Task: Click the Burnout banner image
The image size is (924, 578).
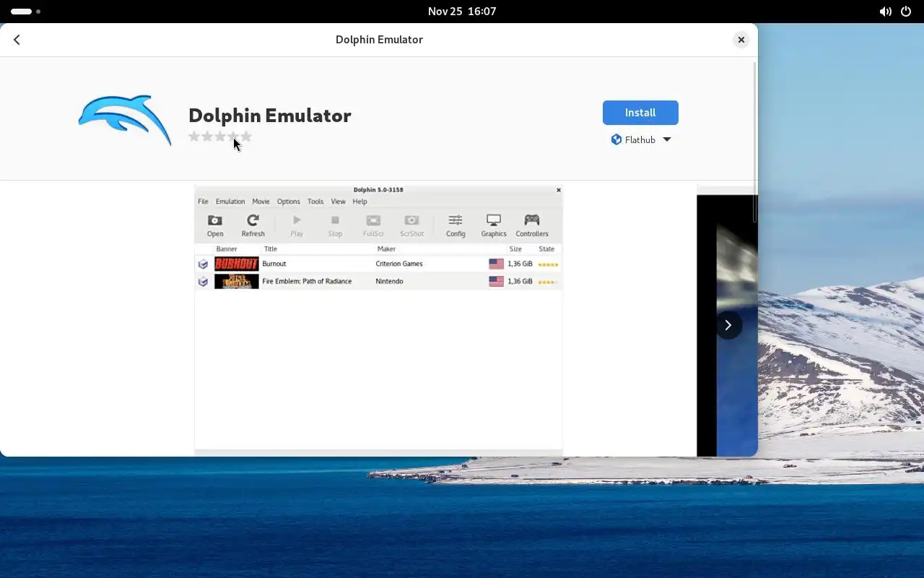Action: pyautogui.click(x=236, y=264)
